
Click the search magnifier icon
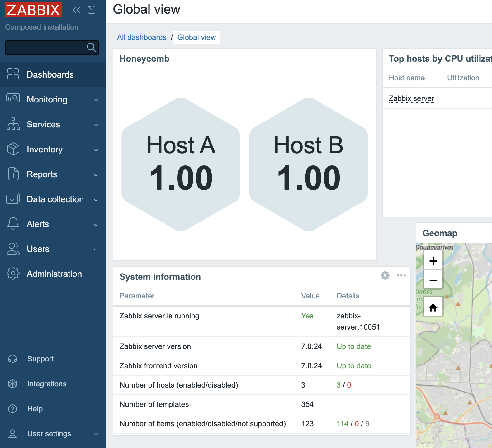(91, 47)
